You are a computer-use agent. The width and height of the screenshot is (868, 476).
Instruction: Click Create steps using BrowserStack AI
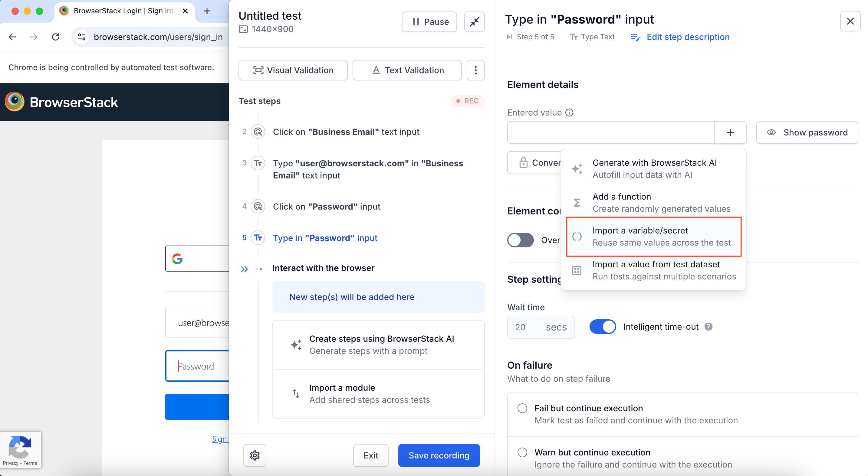click(378, 345)
